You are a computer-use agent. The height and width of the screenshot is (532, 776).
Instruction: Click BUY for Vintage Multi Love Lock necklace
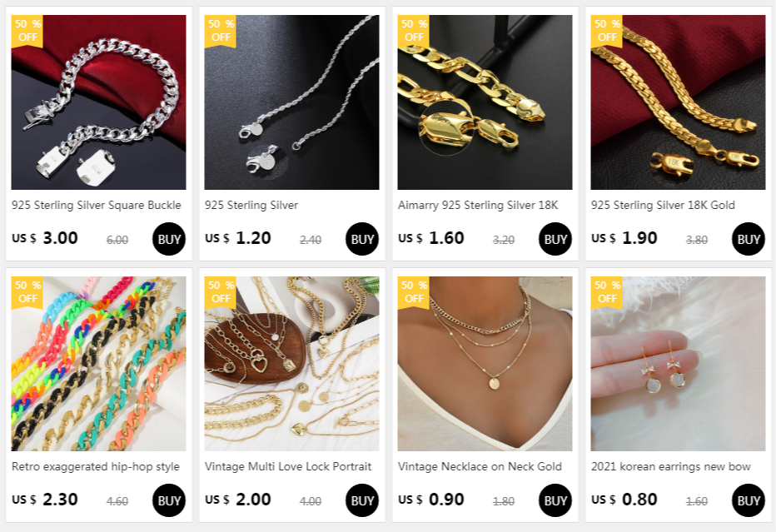coord(361,500)
